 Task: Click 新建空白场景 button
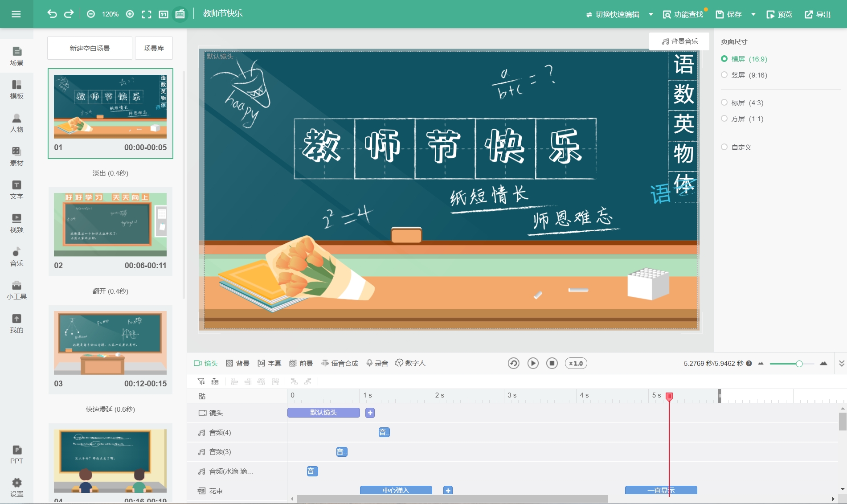[90, 48]
